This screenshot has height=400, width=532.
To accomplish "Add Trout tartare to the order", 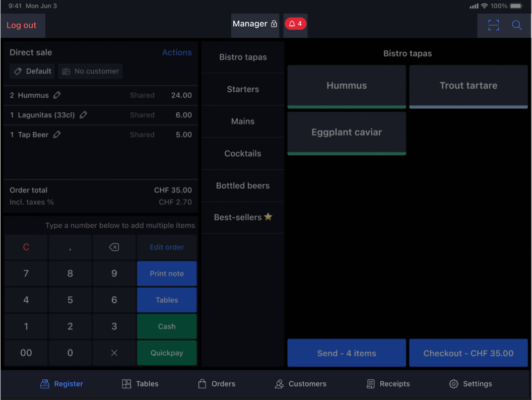I will point(468,86).
